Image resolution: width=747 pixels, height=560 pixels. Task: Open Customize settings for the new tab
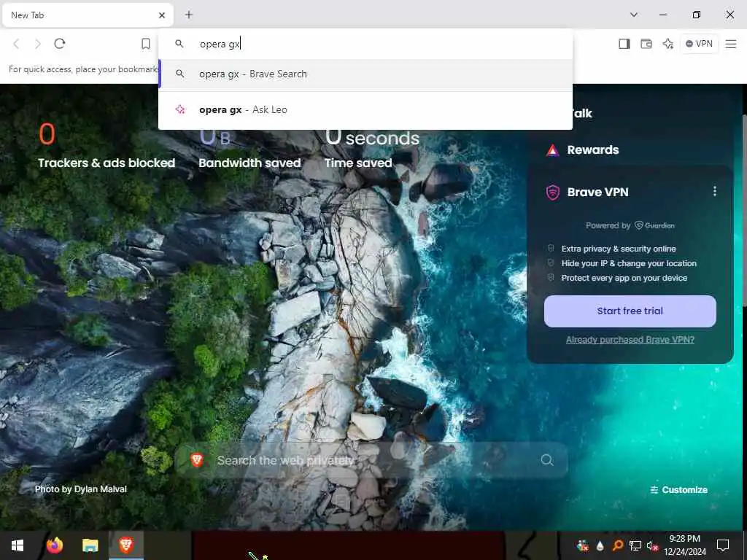coord(679,489)
